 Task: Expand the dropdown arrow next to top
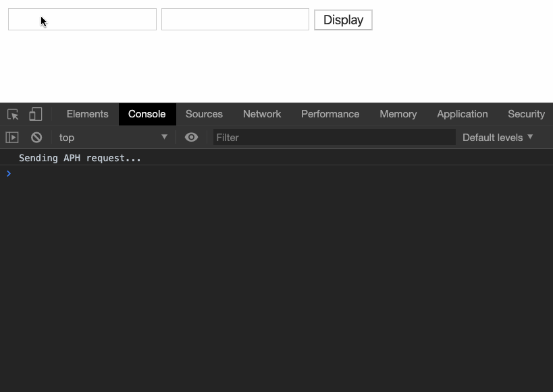[x=163, y=137]
